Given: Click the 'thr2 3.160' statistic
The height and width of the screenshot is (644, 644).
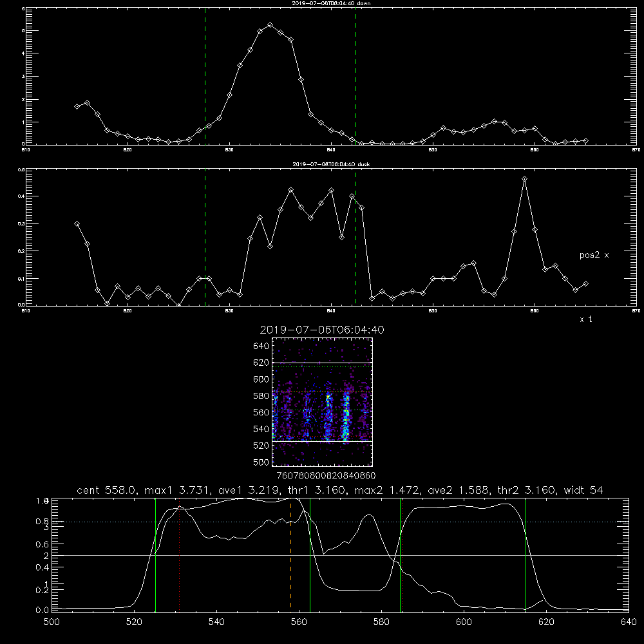Looking at the screenshot, I should pyautogui.click(x=527, y=490).
